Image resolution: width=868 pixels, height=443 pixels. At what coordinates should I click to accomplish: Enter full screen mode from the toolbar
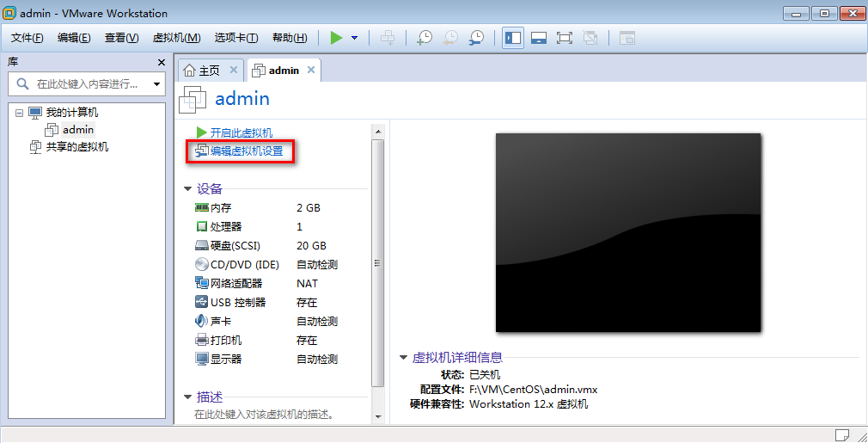565,38
